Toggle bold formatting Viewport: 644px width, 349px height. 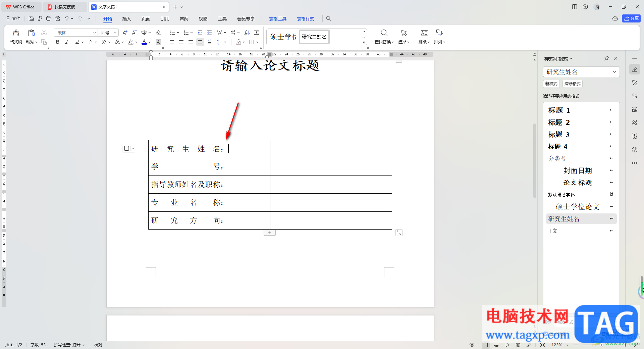(58, 42)
